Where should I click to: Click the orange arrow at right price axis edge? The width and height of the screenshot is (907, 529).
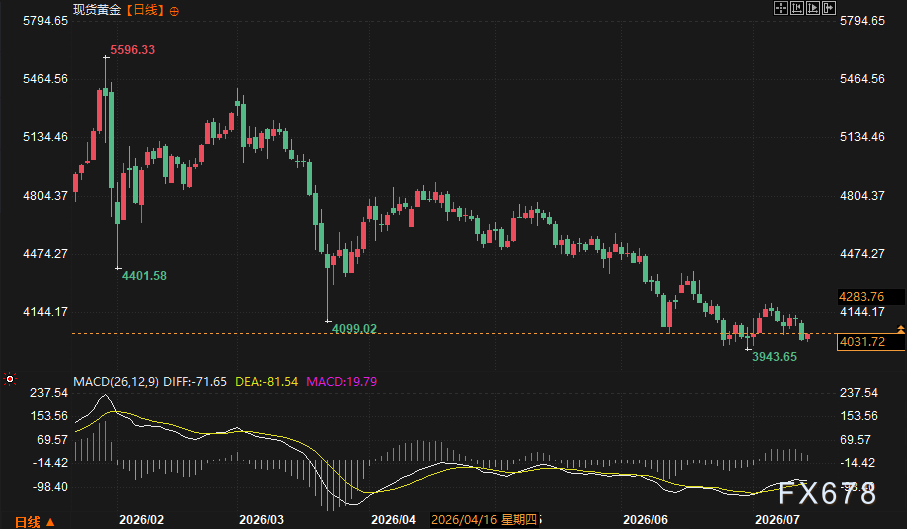(x=901, y=329)
